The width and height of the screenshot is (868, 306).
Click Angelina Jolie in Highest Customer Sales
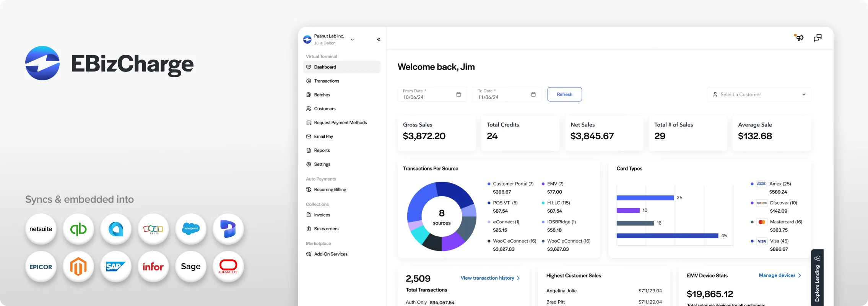[x=561, y=291]
